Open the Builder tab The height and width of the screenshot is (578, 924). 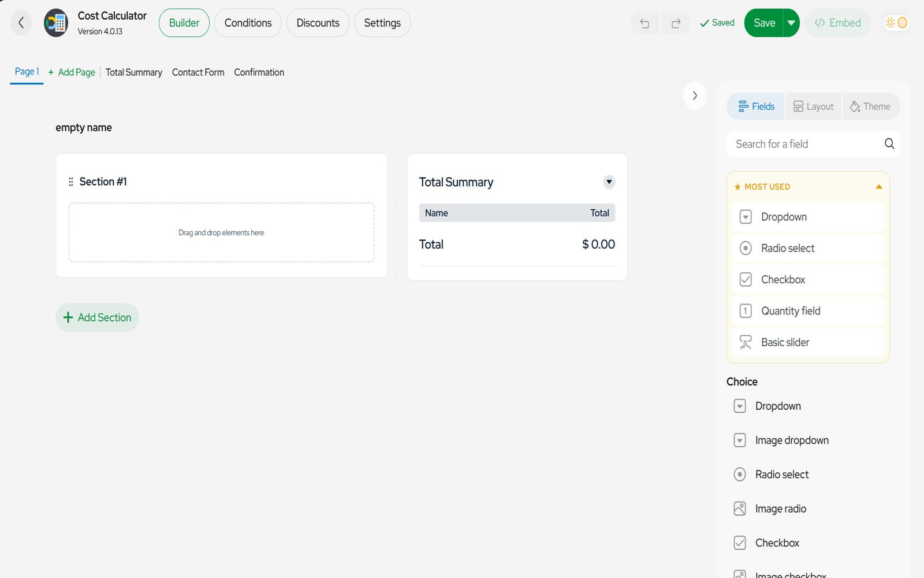point(184,23)
